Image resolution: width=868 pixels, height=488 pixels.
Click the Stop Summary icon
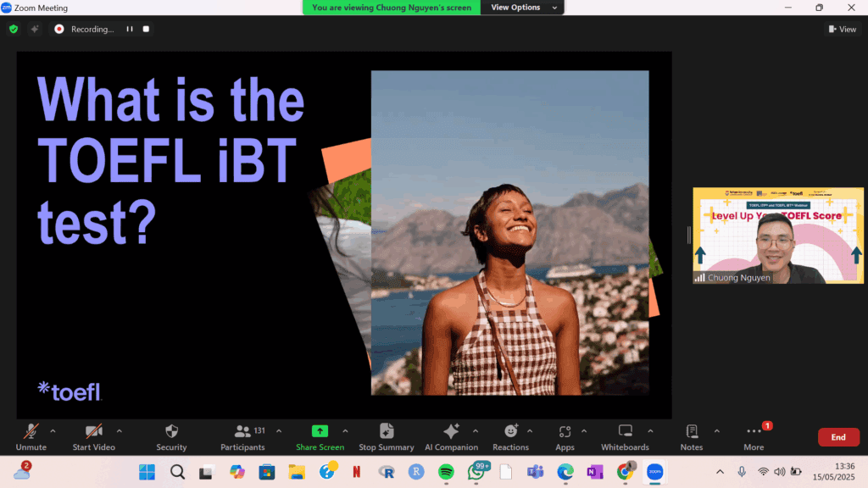point(387,435)
